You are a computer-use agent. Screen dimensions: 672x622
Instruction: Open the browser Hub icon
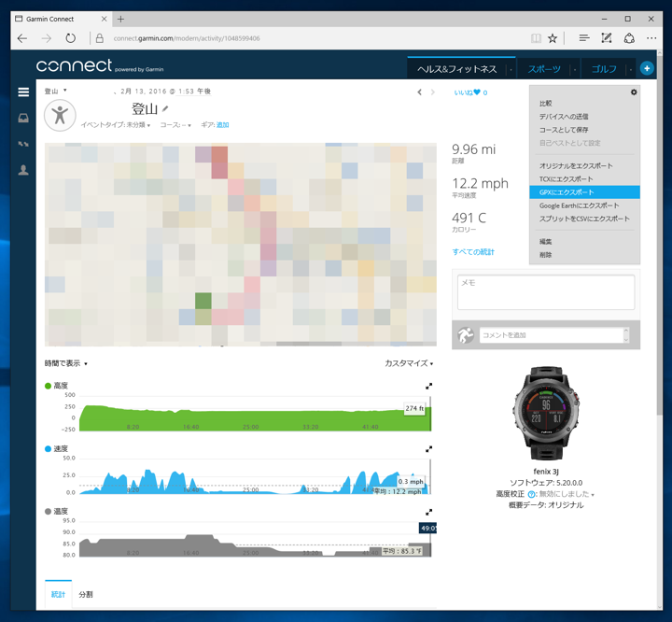[583, 38]
